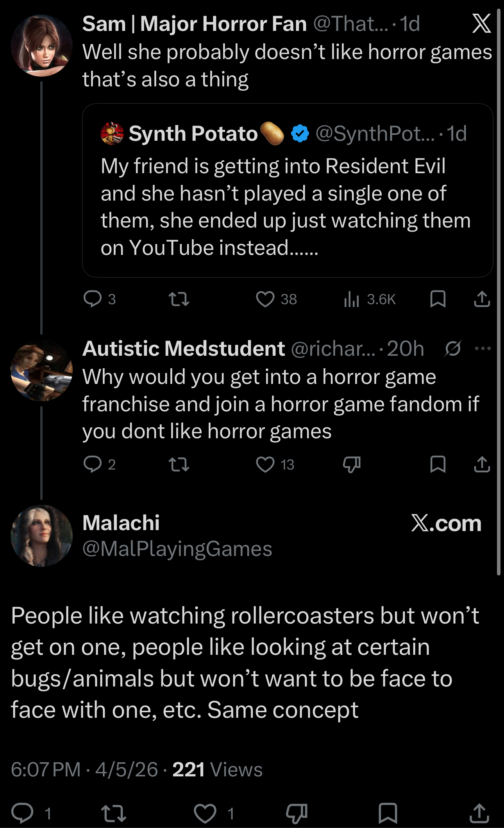This screenshot has height=828, width=504.
Task: Click Malachi's profile picture
Action: pos(41,536)
